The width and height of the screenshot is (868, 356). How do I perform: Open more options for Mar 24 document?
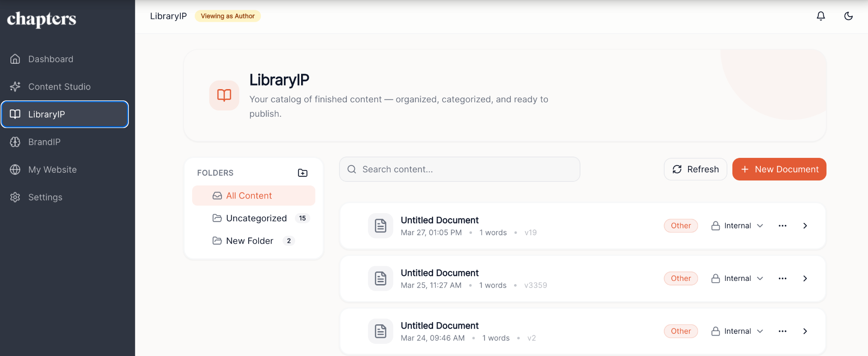tap(783, 331)
